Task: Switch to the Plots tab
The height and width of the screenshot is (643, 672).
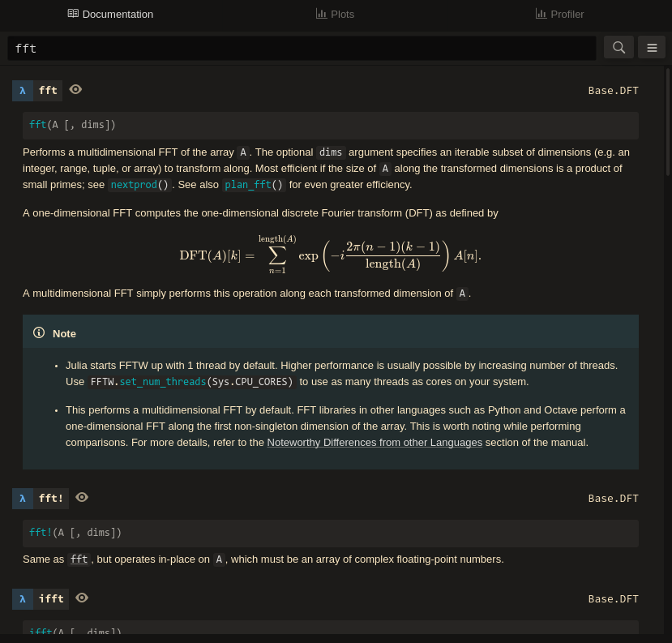Action: tap(335, 14)
